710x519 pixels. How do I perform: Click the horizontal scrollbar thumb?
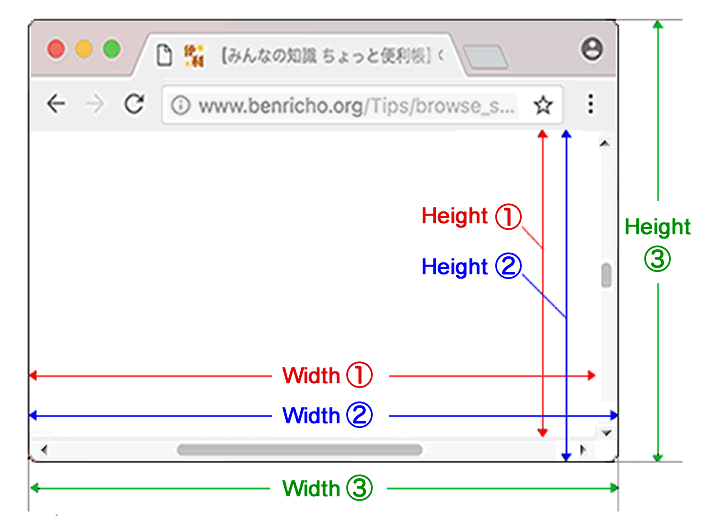pyautogui.click(x=300, y=450)
